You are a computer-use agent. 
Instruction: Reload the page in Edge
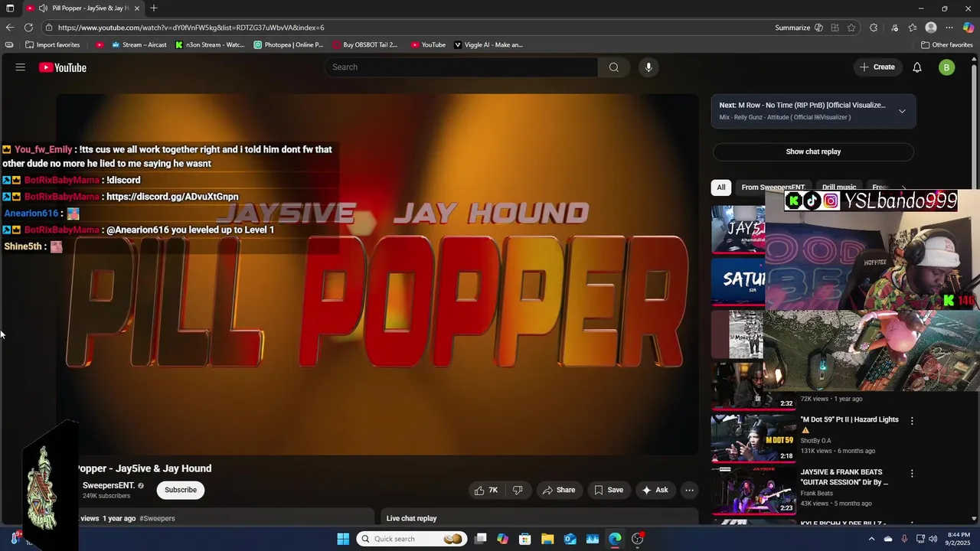pos(28,28)
